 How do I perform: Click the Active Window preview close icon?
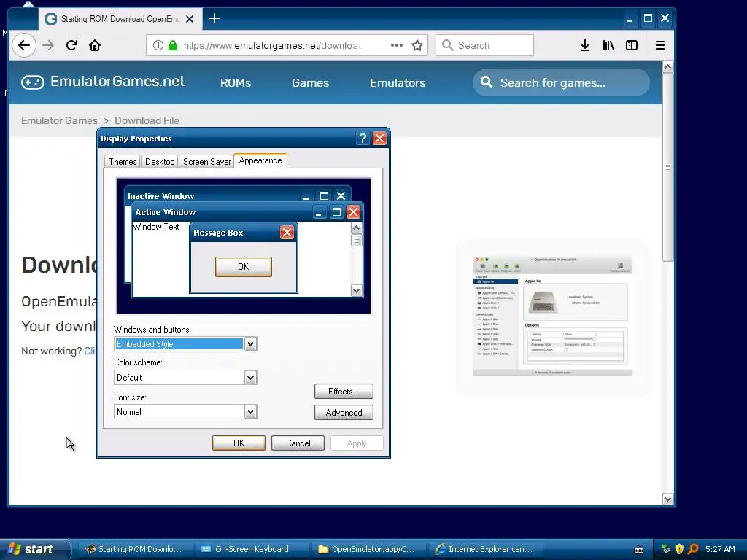(353, 212)
